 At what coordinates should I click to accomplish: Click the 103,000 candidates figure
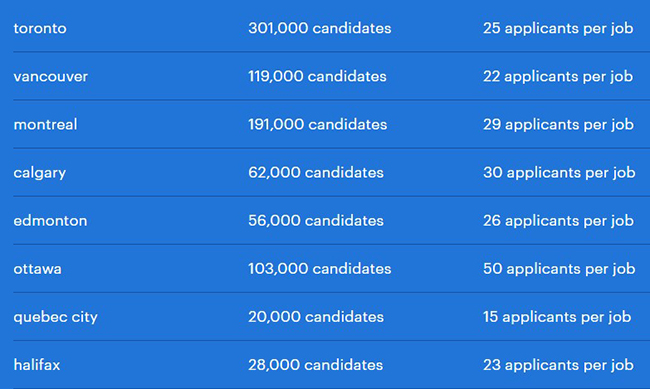(320, 269)
